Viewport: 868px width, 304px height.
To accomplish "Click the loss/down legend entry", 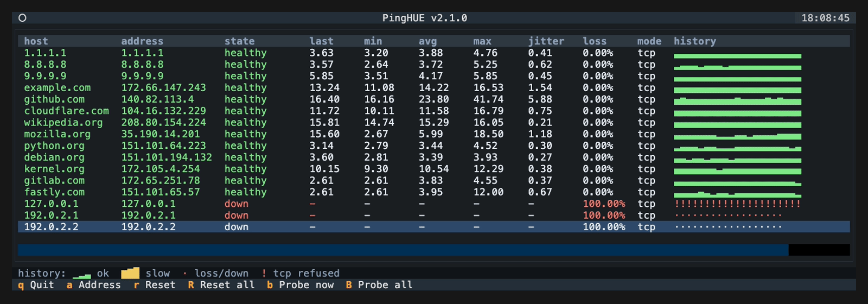I will pos(215,273).
